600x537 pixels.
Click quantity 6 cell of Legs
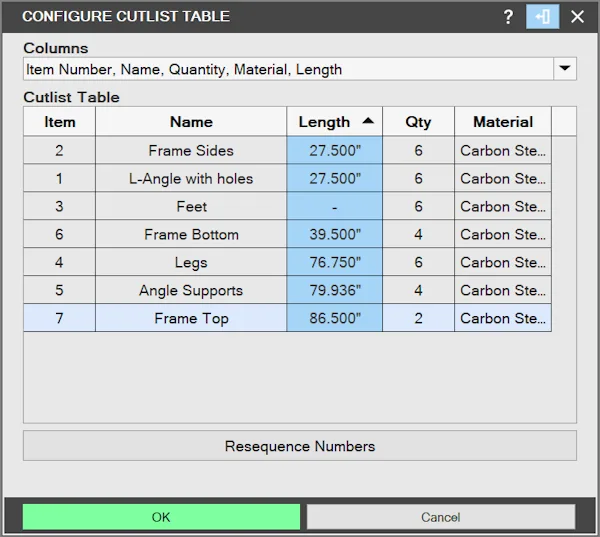pos(418,262)
